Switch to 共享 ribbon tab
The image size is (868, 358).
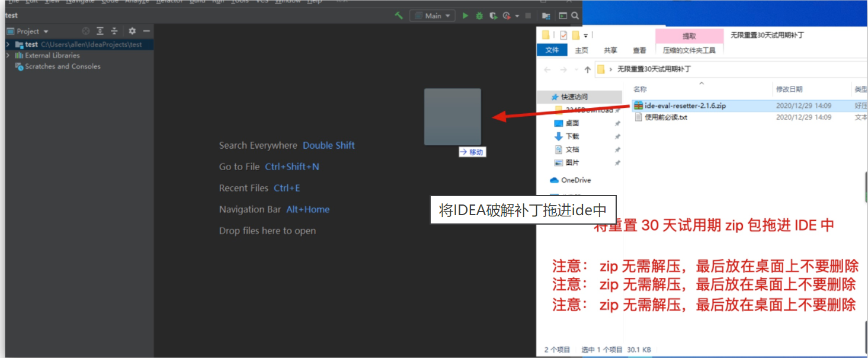(610, 50)
